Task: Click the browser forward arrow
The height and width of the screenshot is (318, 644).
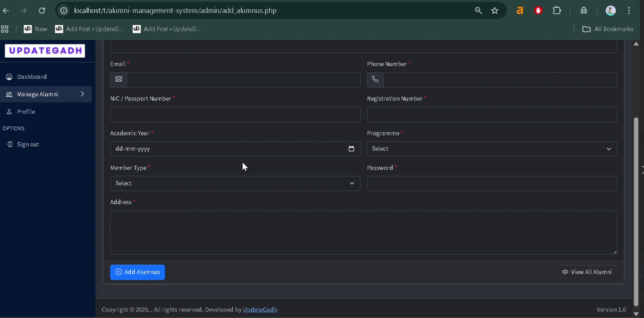Action: click(23, 11)
